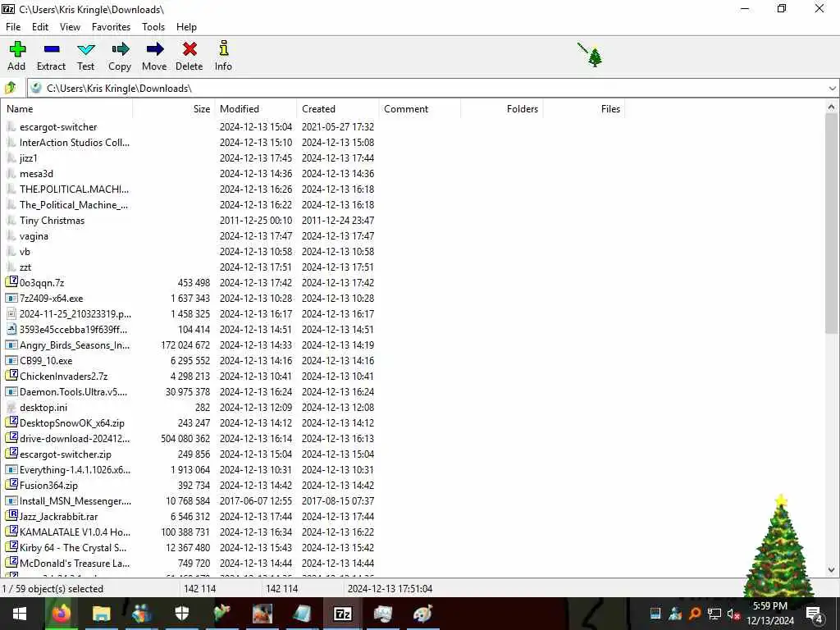Open the File menu
The width and height of the screenshot is (840, 630).
pyautogui.click(x=13, y=27)
